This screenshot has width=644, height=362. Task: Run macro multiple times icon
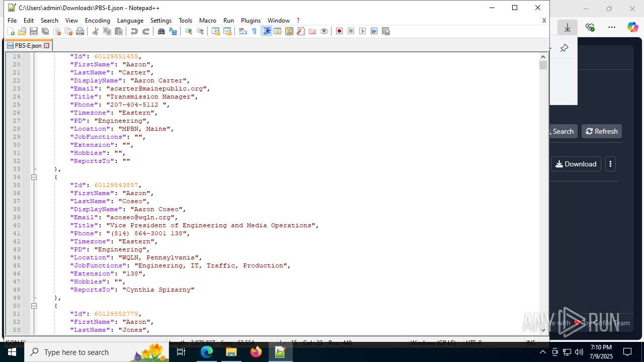coord(374,31)
